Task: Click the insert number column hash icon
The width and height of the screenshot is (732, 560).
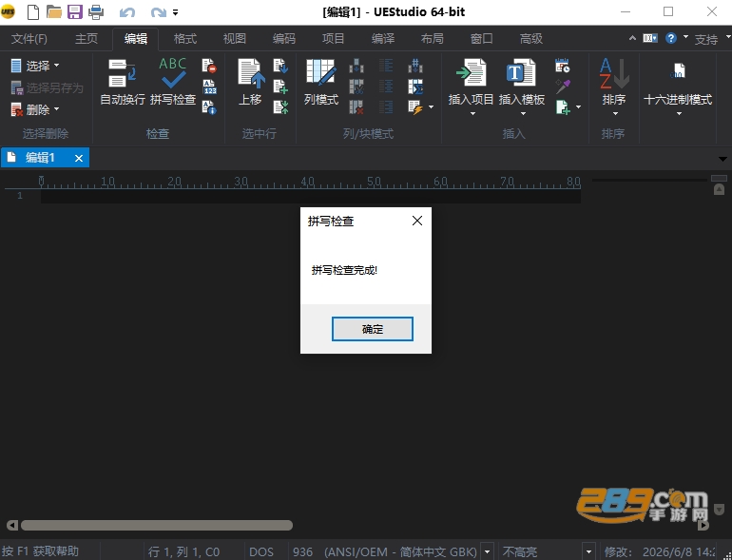Action: [x=415, y=66]
